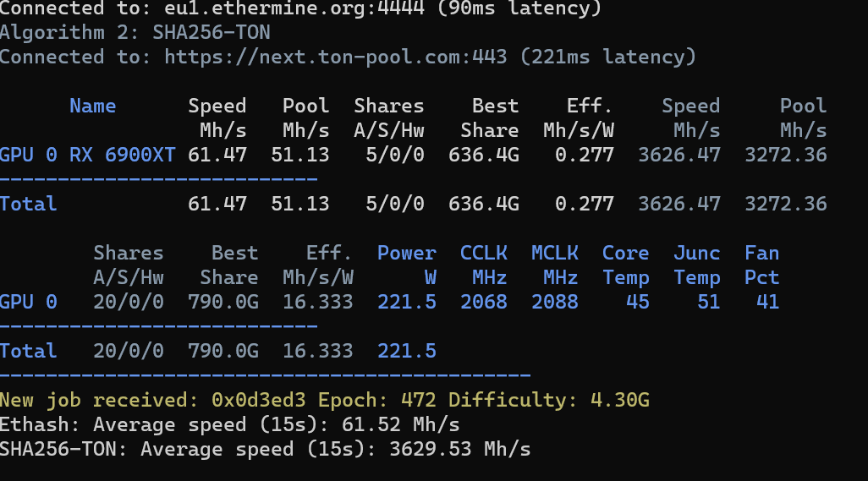Viewport: 868px width, 481px height.
Task: Click the SHA256-TON average speed line
Action: tap(265, 449)
